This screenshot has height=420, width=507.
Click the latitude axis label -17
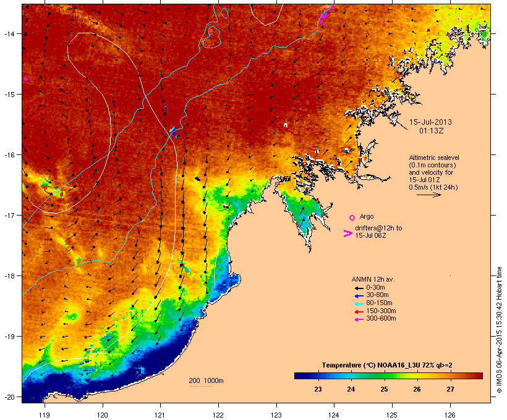[9, 216]
